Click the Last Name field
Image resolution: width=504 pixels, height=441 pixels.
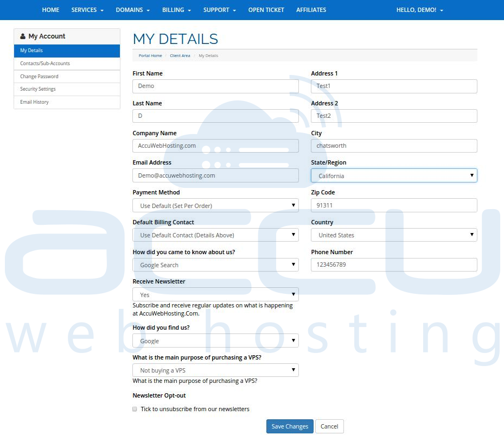point(215,116)
